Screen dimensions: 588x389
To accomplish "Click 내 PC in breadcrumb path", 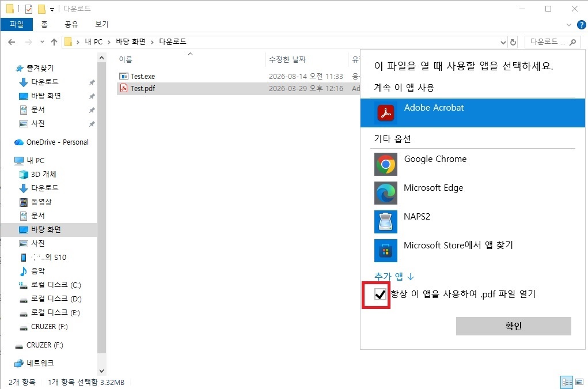I will (94, 41).
